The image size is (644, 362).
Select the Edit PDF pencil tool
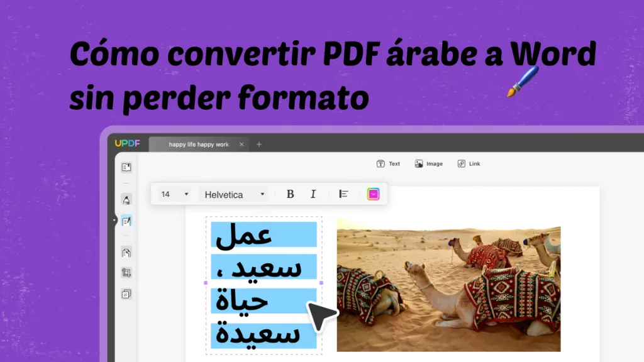[126, 221]
